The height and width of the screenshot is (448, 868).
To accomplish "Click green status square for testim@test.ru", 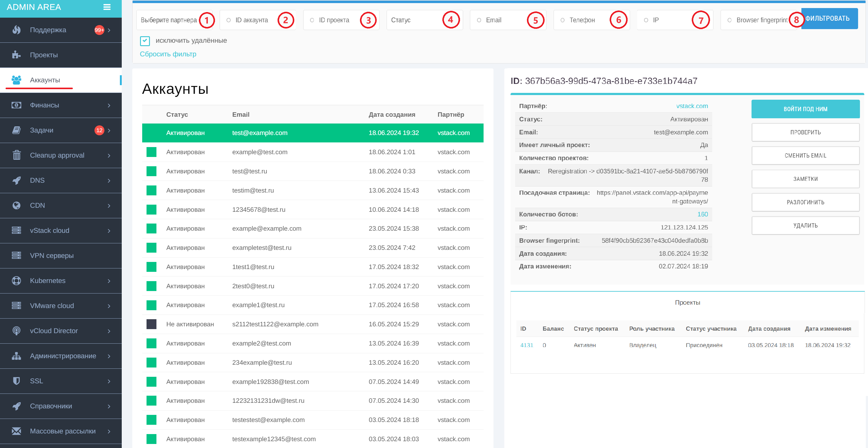I will 151,190.
